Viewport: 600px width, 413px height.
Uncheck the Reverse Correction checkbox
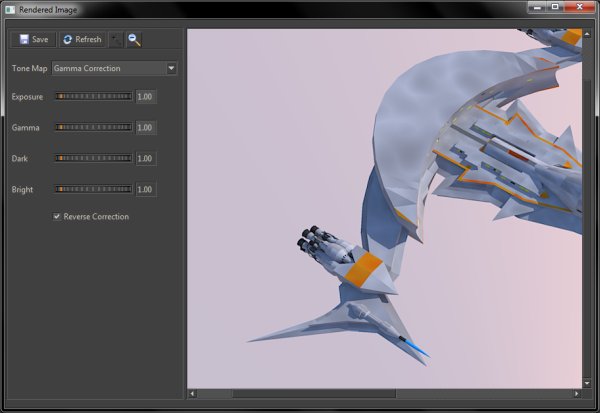tap(57, 217)
